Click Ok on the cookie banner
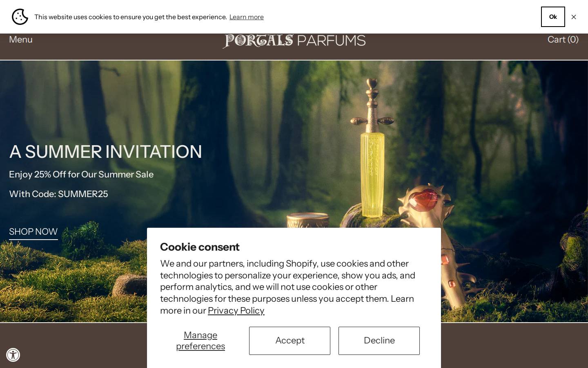The image size is (588, 368). 553,17
